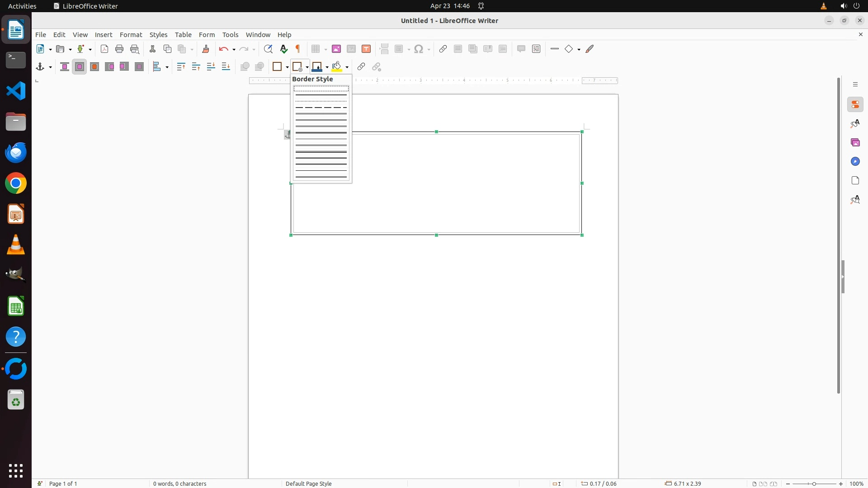Open the Format menu
Viewport: 868px width, 488px height.
click(131, 35)
